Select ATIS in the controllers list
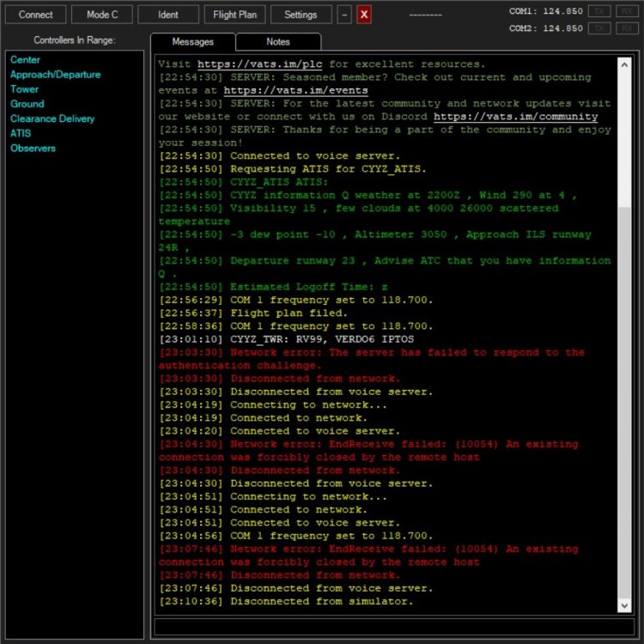The width and height of the screenshot is (644, 644). click(20, 133)
